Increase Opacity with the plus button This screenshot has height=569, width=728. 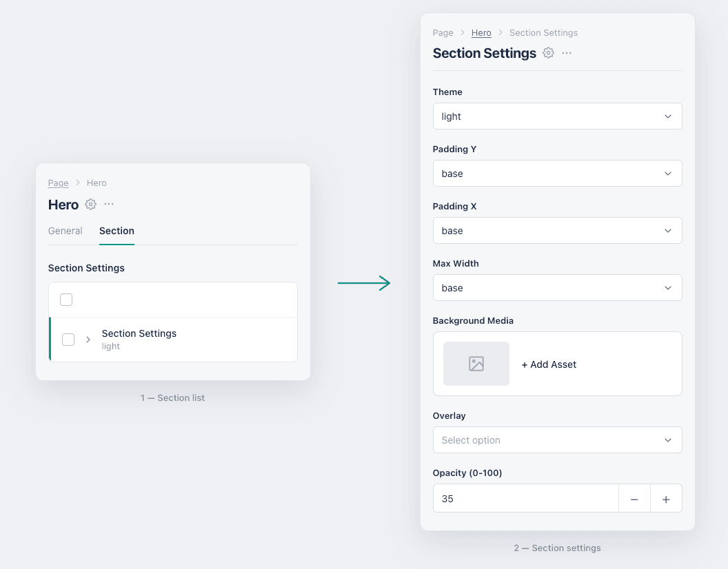(x=666, y=499)
